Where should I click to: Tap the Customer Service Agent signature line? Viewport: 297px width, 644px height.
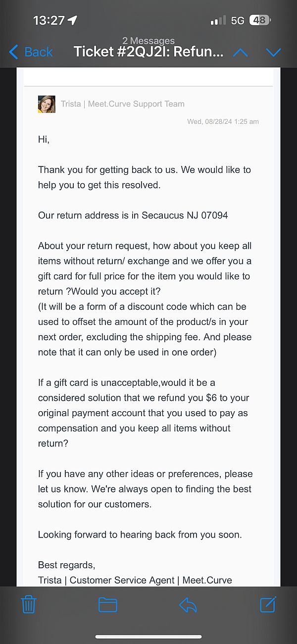pyautogui.click(x=135, y=580)
